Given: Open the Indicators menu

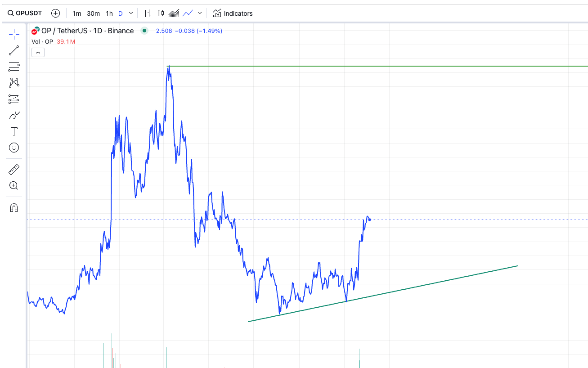Looking at the screenshot, I should (x=233, y=13).
